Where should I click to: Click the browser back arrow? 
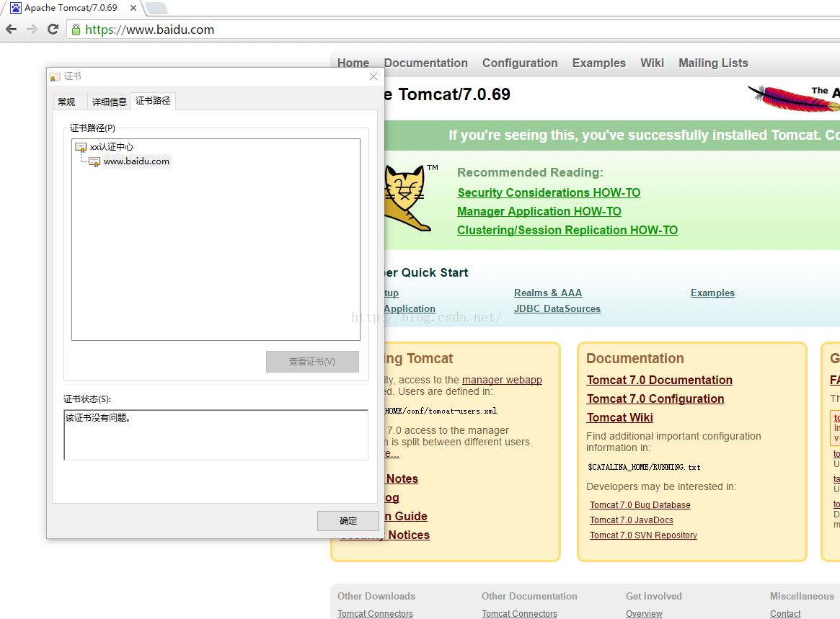pos(12,30)
